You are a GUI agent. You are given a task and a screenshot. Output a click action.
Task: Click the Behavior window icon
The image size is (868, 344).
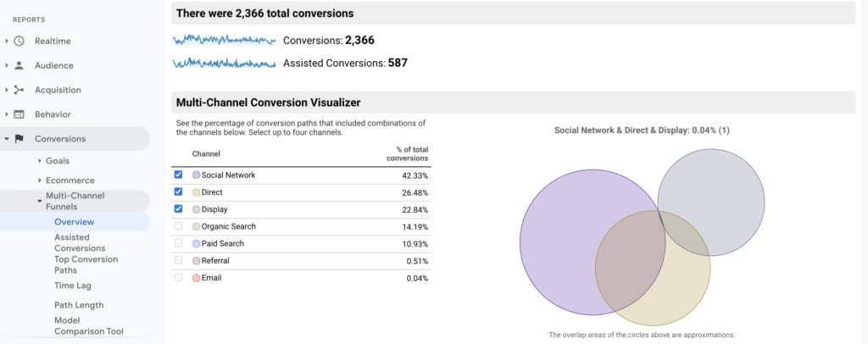point(19,114)
